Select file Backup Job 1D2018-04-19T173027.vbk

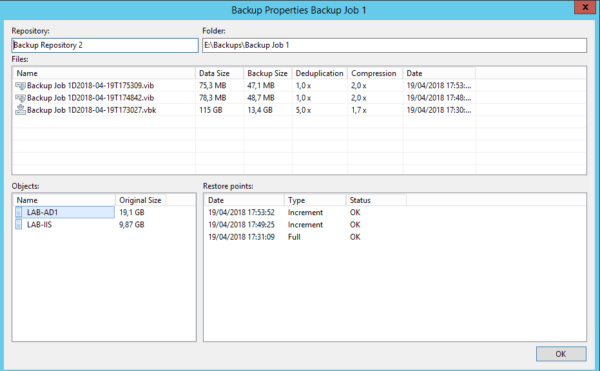91,110
